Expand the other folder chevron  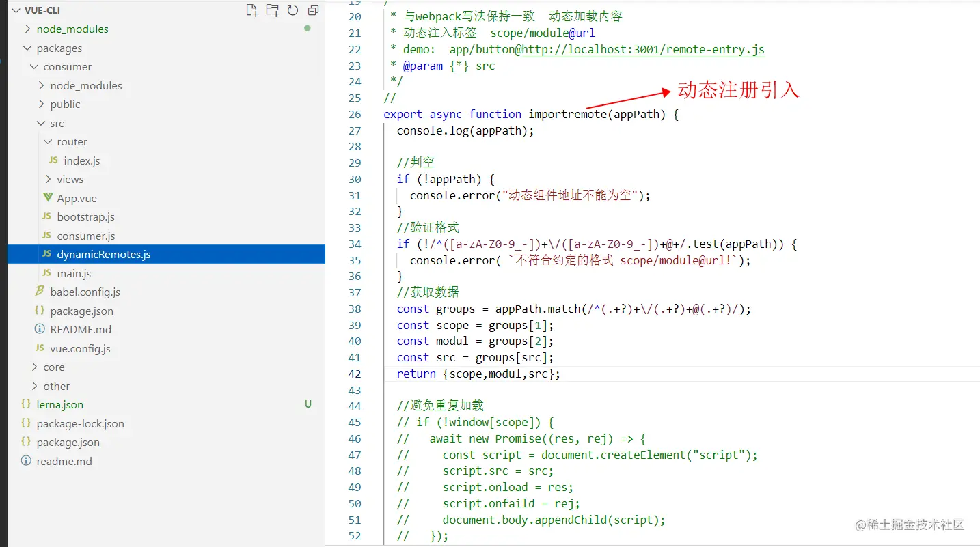coord(34,386)
